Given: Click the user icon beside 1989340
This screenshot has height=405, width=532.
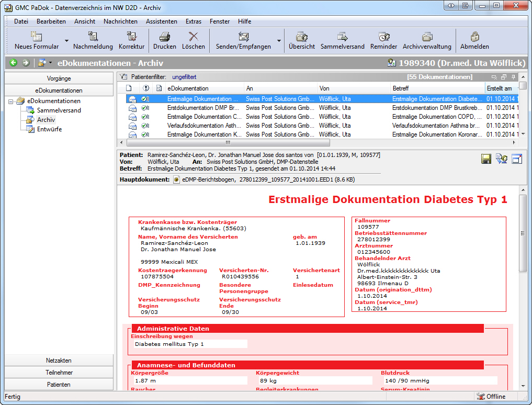Looking at the screenshot, I should pyautogui.click(x=392, y=63).
